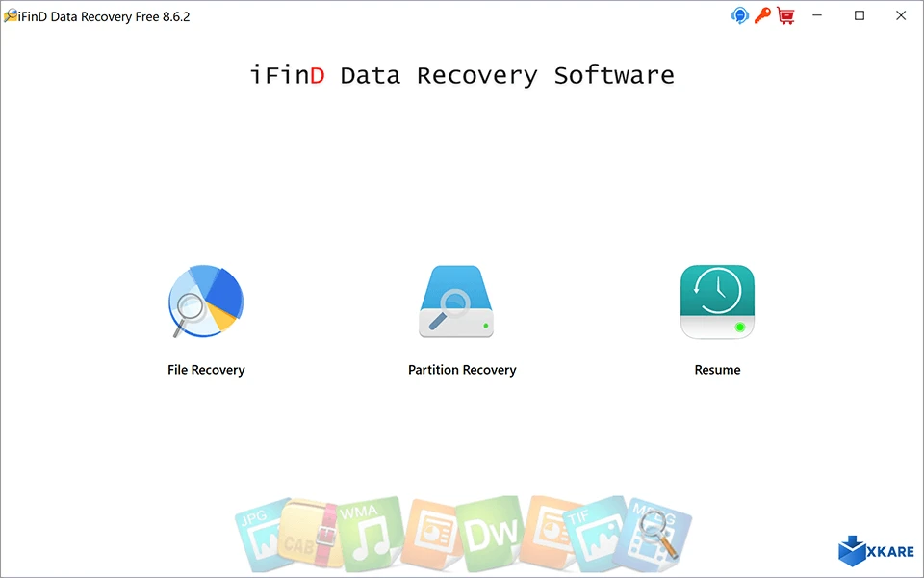The height and width of the screenshot is (578, 924).
Task: Click the orange key register icon
Action: coord(762,15)
